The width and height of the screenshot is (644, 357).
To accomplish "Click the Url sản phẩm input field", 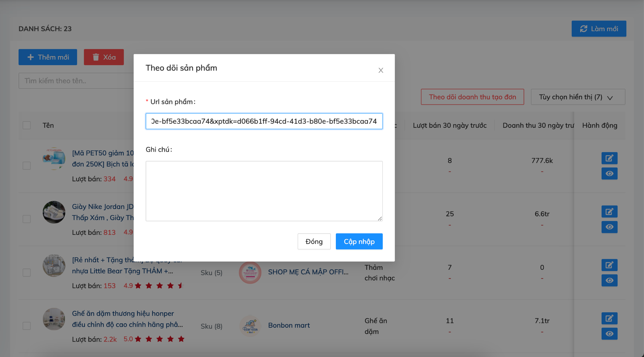I will pos(264,121).
